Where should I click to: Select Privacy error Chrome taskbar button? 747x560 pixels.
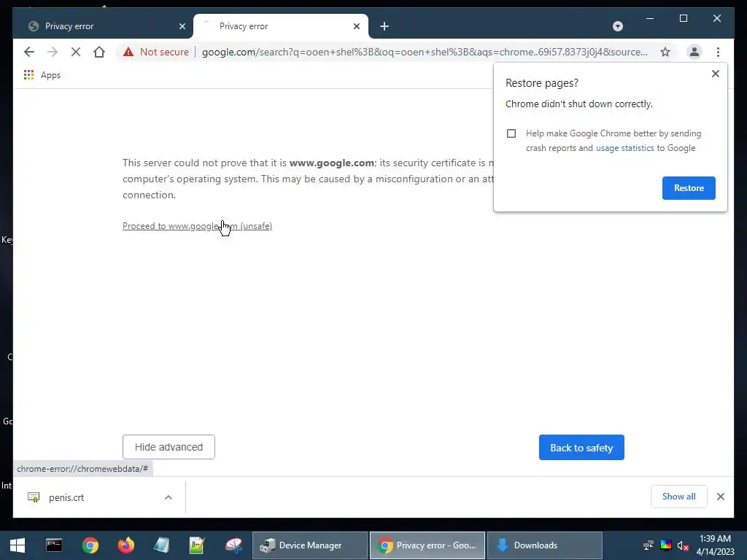pos(427,545)
